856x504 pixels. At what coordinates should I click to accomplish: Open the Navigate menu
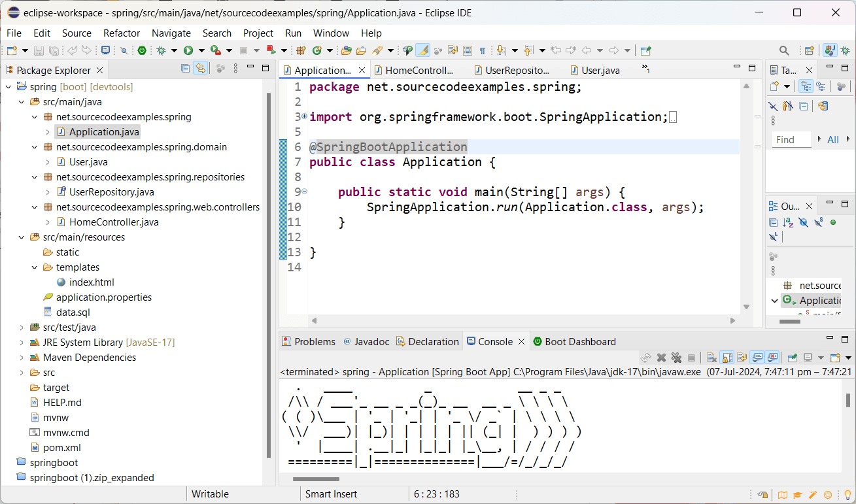[x=171, y=33]
